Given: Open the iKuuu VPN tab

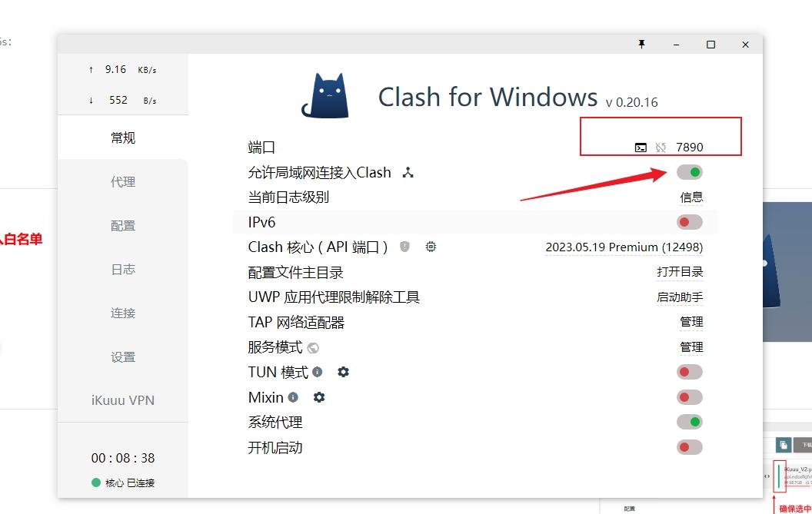Looking at the screenshot, I should (x=123, y=400).
